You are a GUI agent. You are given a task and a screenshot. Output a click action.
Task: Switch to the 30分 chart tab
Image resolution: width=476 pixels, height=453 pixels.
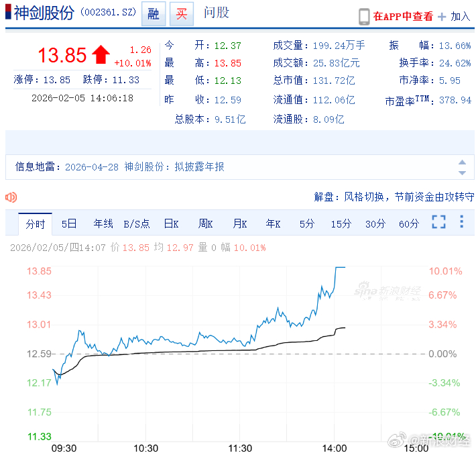tap(375, 224)
